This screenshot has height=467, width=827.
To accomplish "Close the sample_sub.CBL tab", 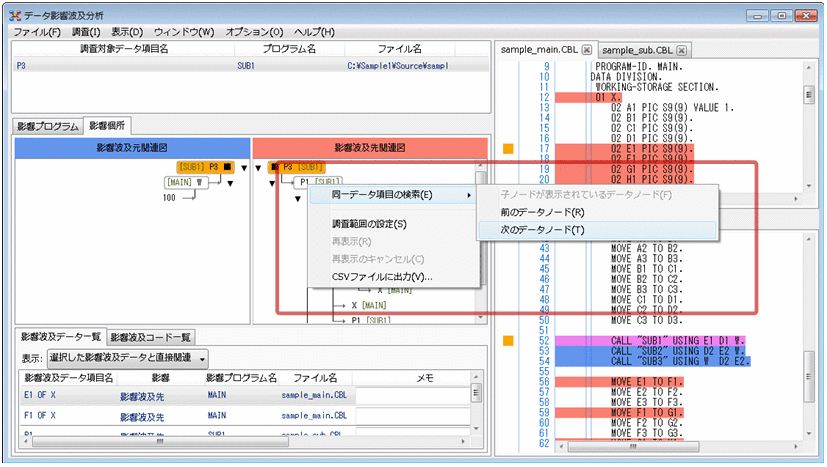I will 681,50.
